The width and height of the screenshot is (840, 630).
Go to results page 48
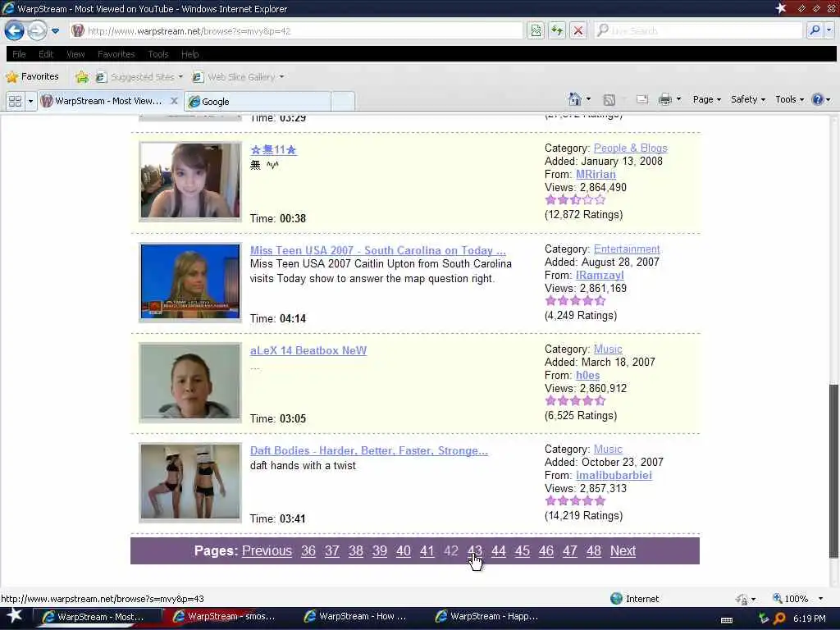coord(594,550)
